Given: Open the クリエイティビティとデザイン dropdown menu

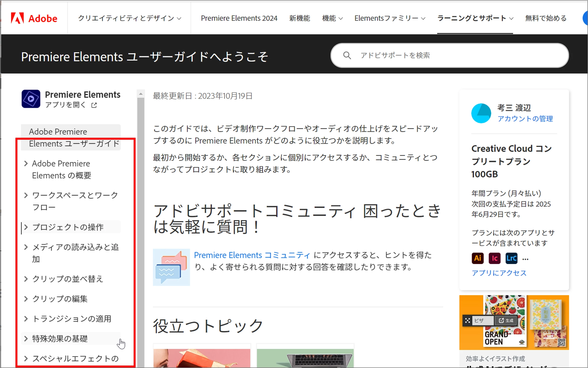Looking at the screenshot, I should [x=129, y=18].
